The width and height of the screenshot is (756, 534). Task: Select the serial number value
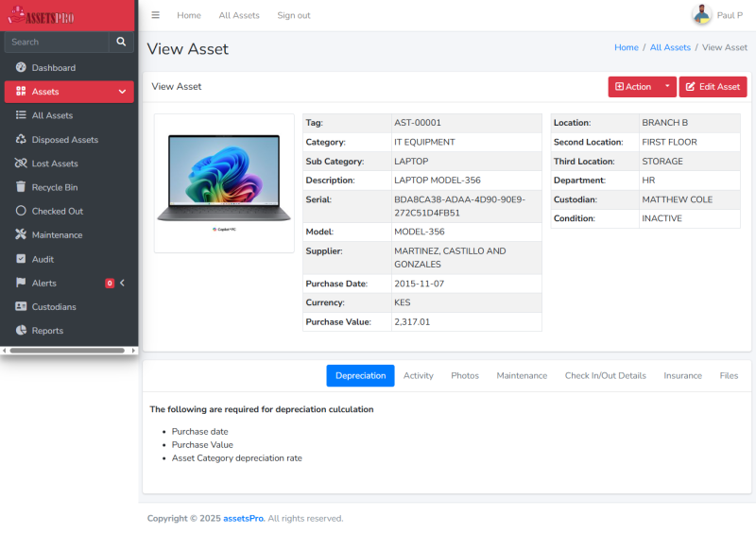point(459,206)
